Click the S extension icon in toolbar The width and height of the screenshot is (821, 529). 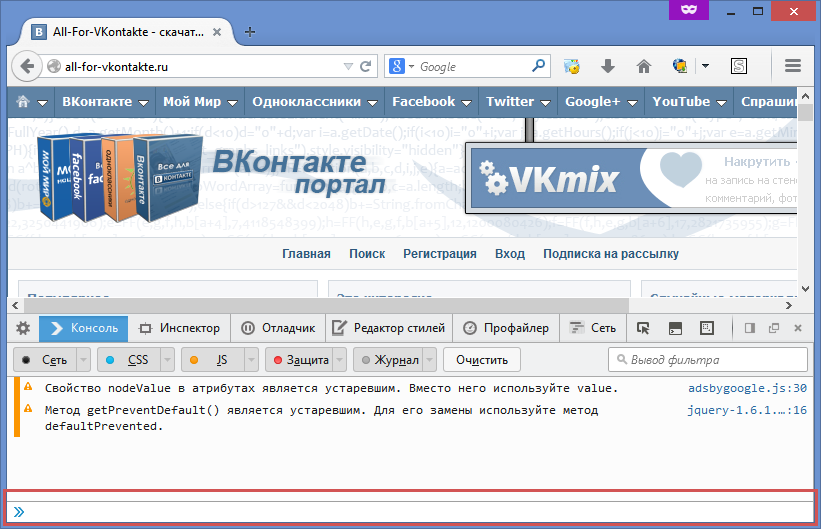[x=738, y=66]
